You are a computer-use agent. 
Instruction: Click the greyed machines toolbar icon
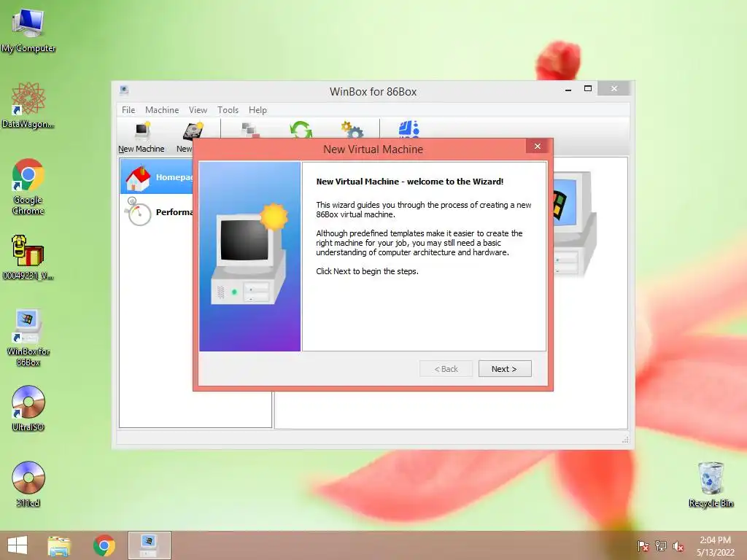(250, 130)
